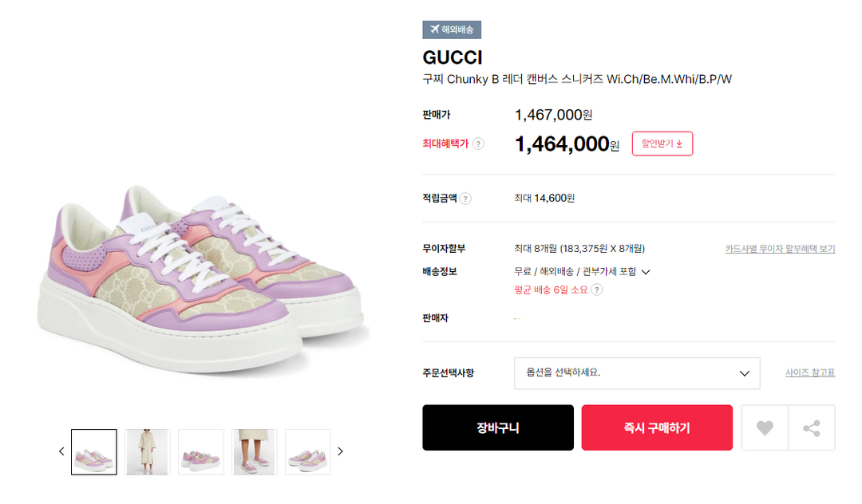The width and height of the screenshot is (862, 504).
Task: Click the 해외배송 airplane badge
Action: (452, 30)
